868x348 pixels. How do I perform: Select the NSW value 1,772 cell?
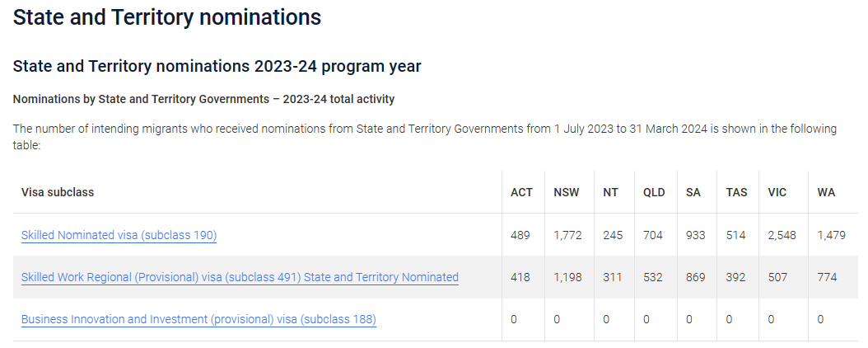pyautogui.click(x=568, y=235)
